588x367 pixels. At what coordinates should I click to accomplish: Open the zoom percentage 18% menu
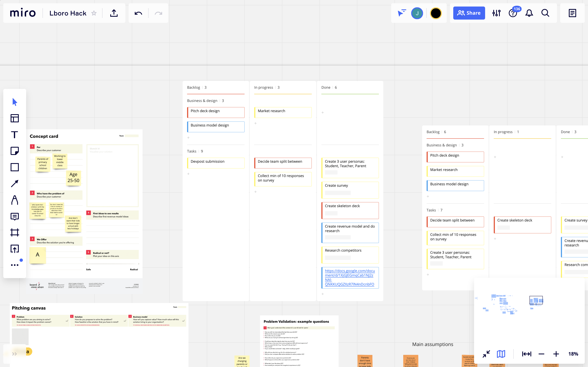click(573, 354)
